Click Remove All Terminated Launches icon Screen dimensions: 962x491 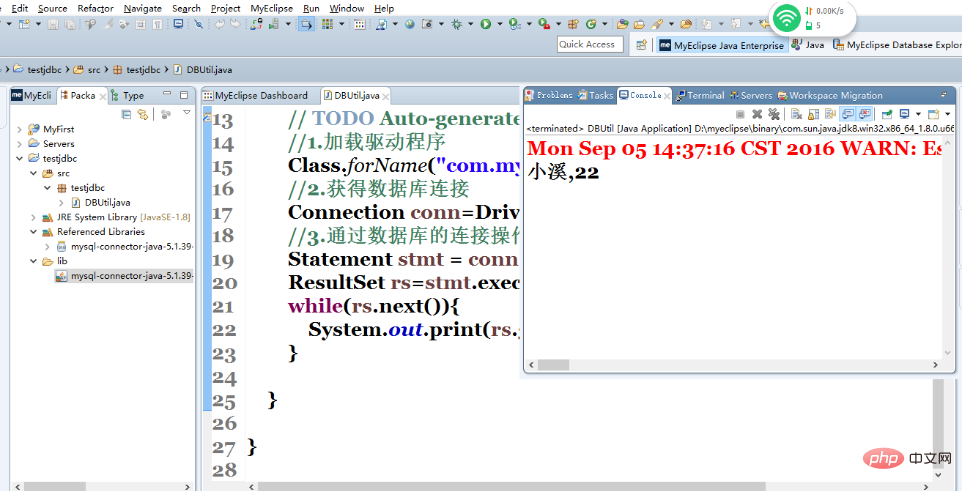(774, 114)
